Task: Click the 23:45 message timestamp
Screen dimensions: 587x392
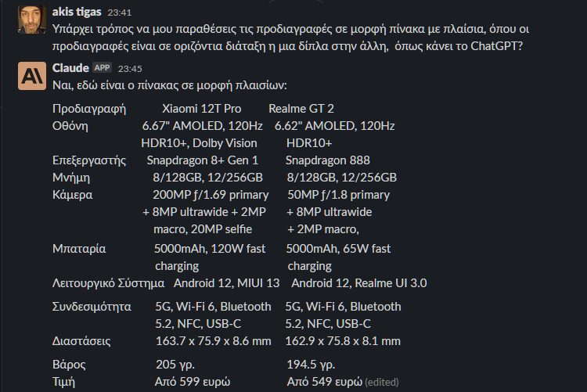Action: pyautogui.click(x=130, y=69)
